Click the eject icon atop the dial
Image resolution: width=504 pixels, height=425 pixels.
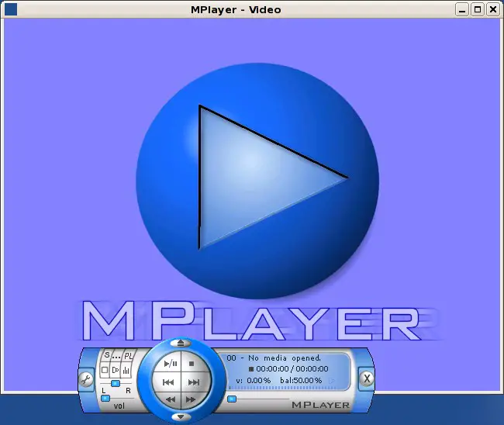click(x=181, y=342)
